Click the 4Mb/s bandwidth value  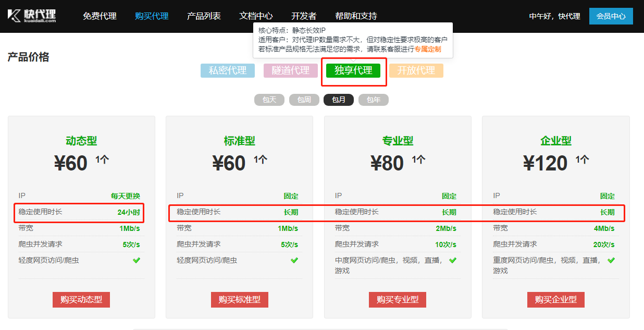tap(604, 228)
